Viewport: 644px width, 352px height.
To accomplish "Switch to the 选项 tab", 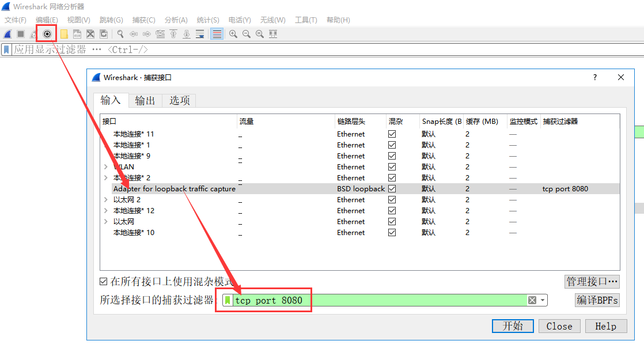I will (180, 101).
